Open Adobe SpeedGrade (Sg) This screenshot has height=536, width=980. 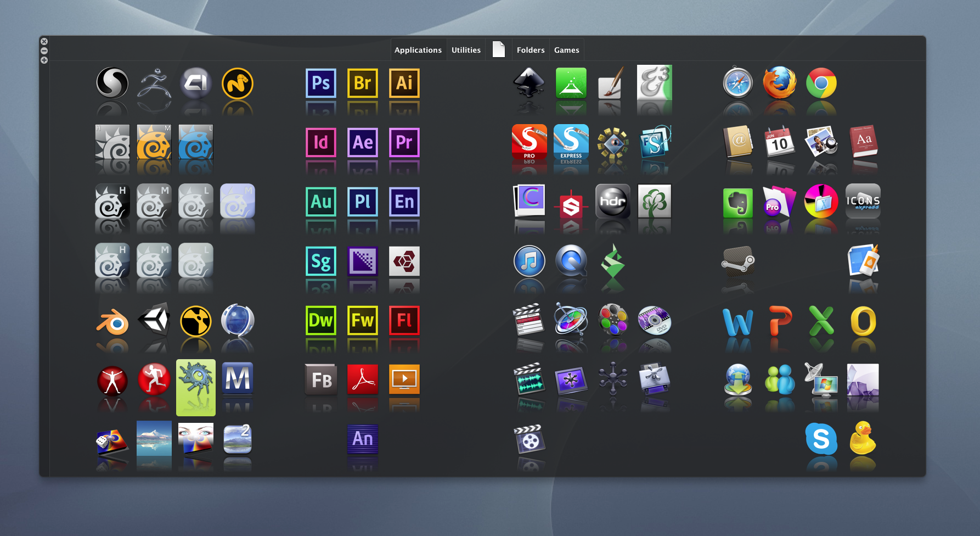321,261
